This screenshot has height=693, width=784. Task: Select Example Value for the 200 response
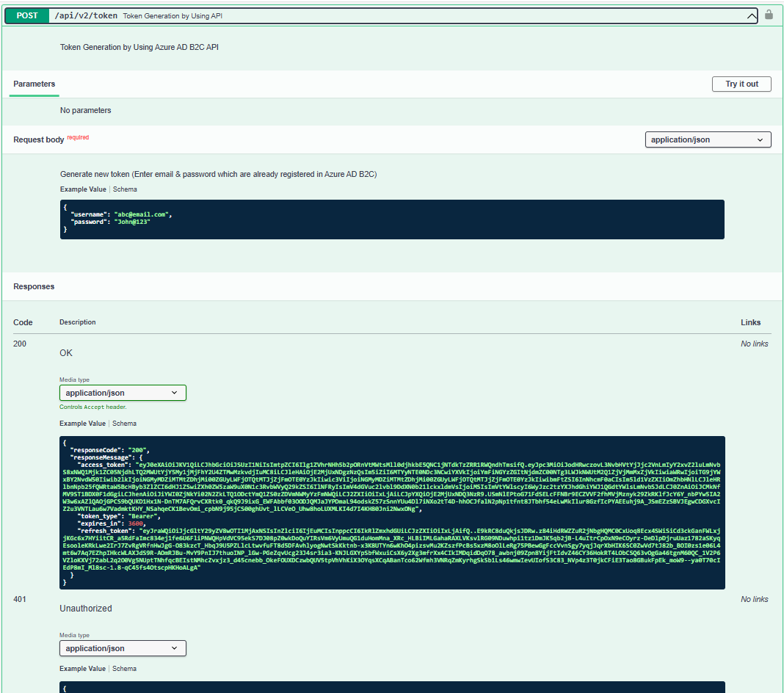pyautogui.click(x=84, y=424)
